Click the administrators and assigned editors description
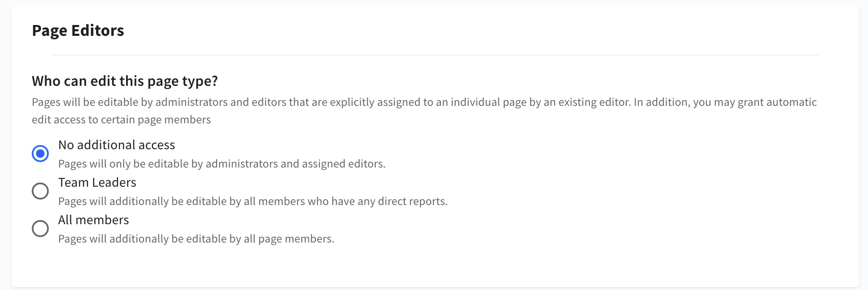Screen dimensions: 868x290 [x=222, y=164]
